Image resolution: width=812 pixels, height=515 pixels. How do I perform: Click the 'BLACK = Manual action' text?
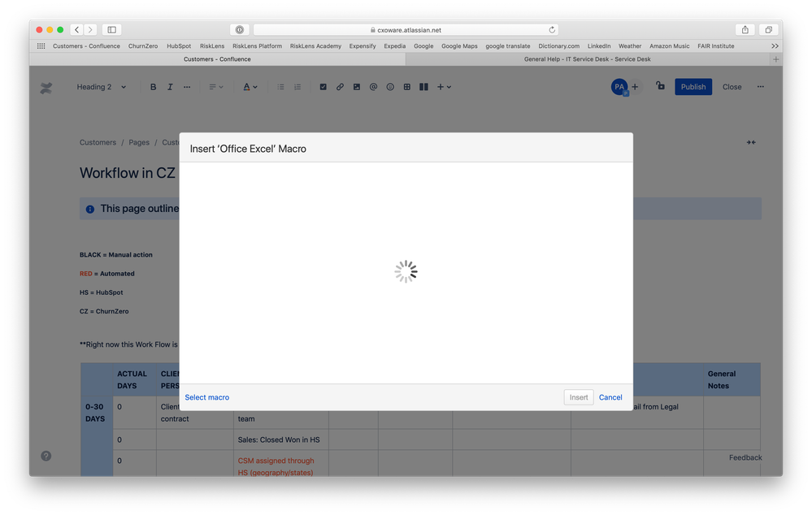[116, 254]
